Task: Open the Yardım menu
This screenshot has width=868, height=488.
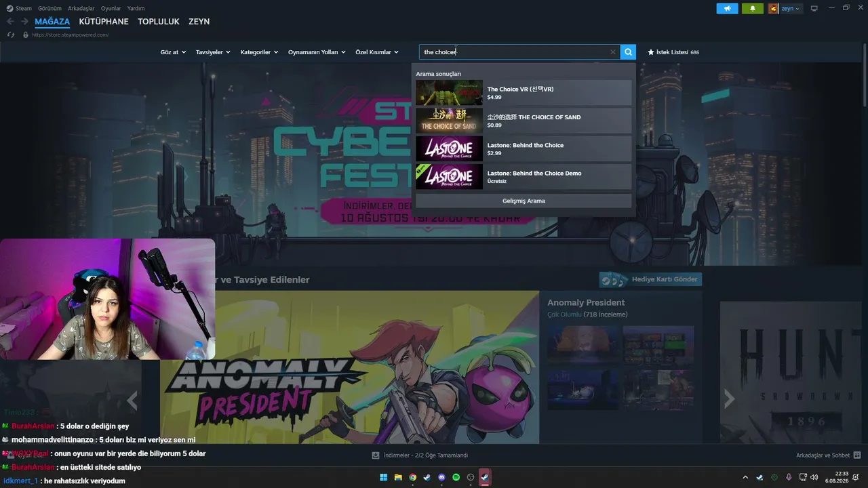Action: click(x=136, y=8)
